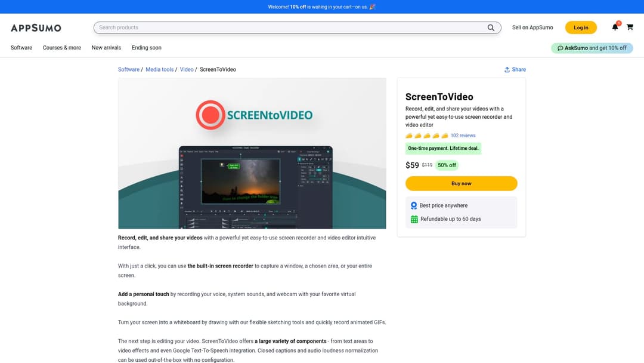Viewport: 644px width, 363px height.
Task: Click the struck-through $119 price
Action: click(427, 165)
